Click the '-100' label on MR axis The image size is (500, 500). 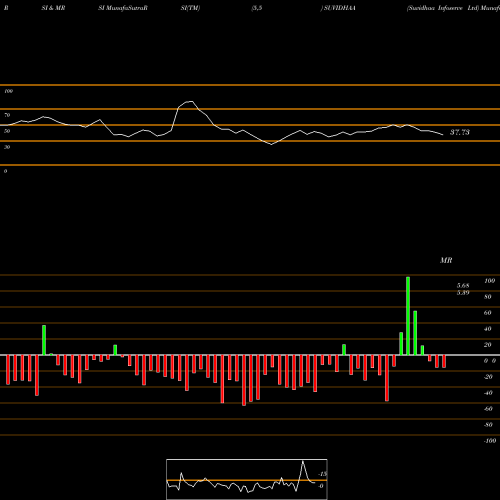[x=490, y=441]
